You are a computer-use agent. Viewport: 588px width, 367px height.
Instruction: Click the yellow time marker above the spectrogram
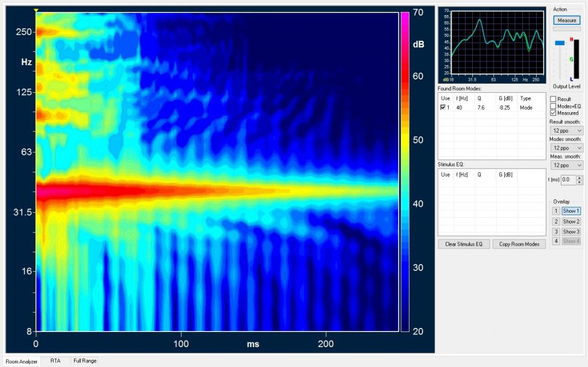[36, 10]
